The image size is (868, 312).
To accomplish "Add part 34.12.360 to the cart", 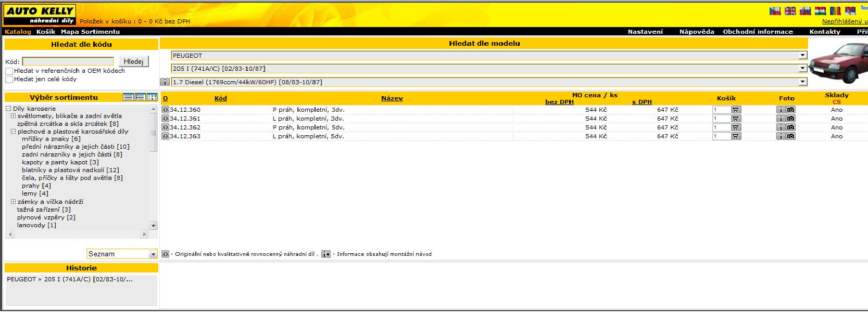I will (x=736, y=110).
